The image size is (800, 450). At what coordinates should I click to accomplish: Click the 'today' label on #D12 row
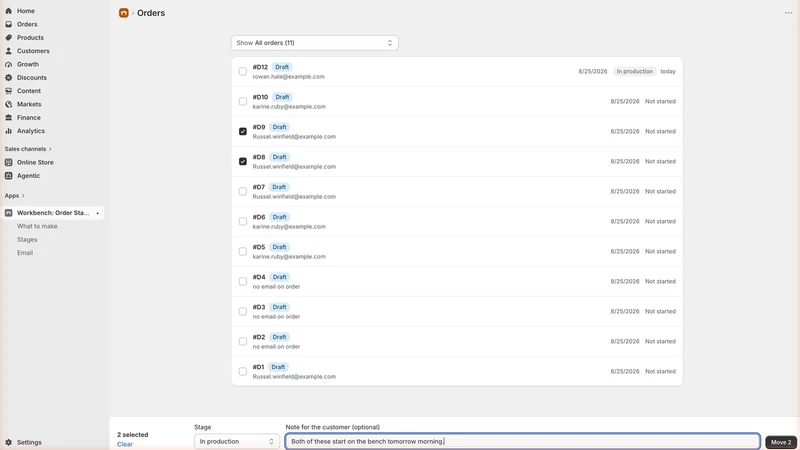point(668,71)
